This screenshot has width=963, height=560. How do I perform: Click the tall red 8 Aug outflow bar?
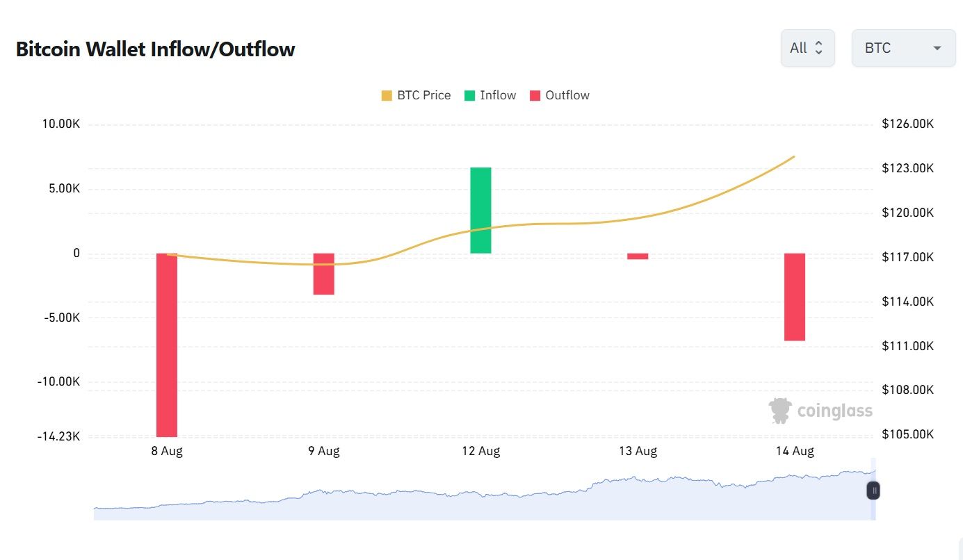coord(167,344)
